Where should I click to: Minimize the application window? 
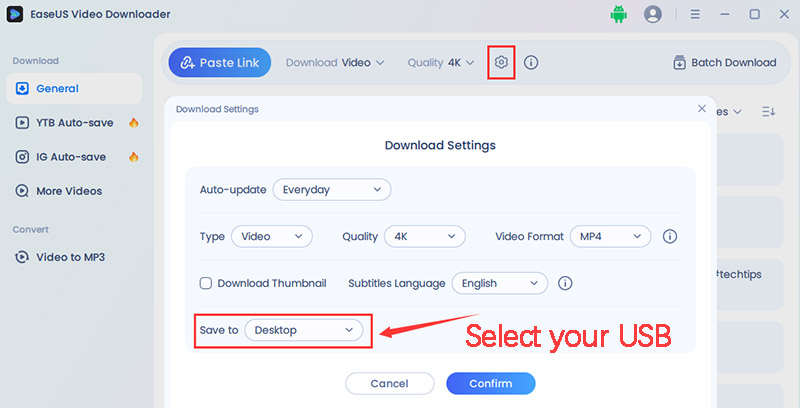[x=724, y=14]
